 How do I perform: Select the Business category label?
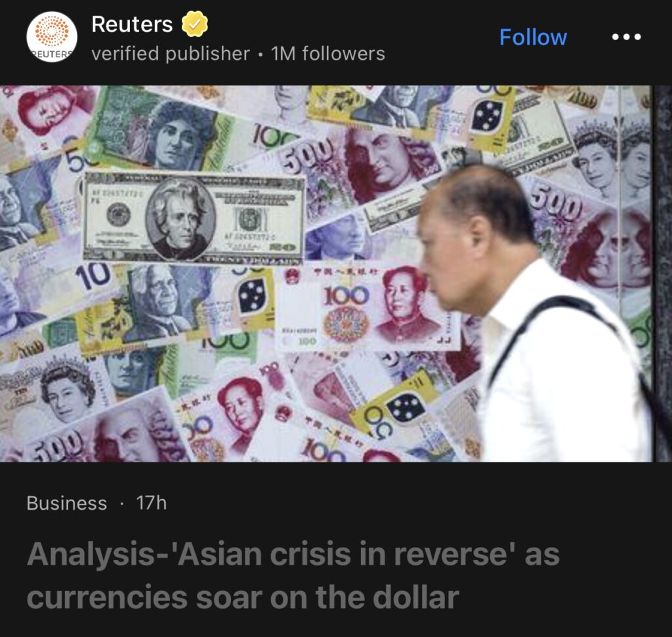coord(67,503)
